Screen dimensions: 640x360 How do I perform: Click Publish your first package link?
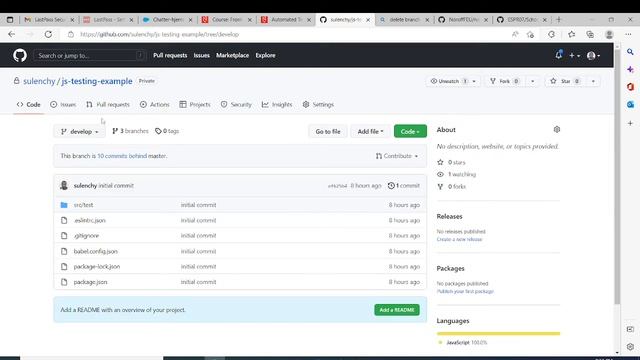click(465, 291)
